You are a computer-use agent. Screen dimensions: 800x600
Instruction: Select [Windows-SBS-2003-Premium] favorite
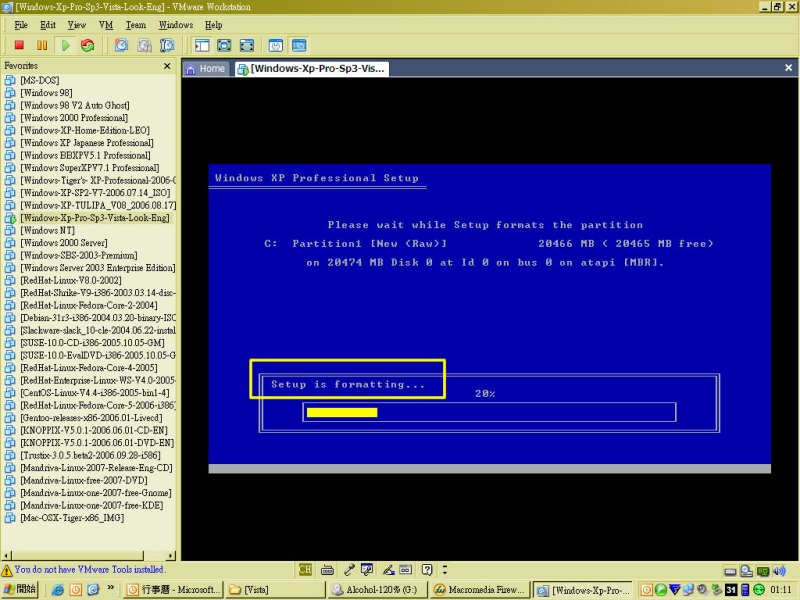click(79, 255)
